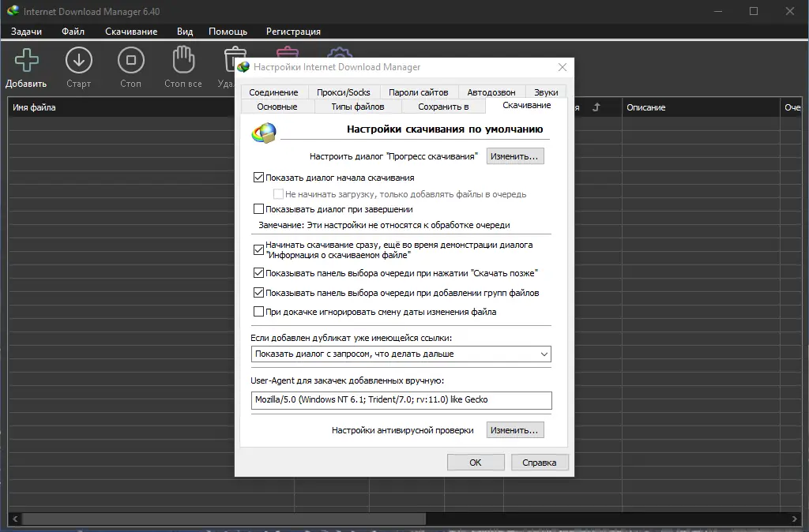The width and height of the screenshot is (809, 532).
Task: Click the Добавить (add URL) toolbar icon
Action: 26,60
